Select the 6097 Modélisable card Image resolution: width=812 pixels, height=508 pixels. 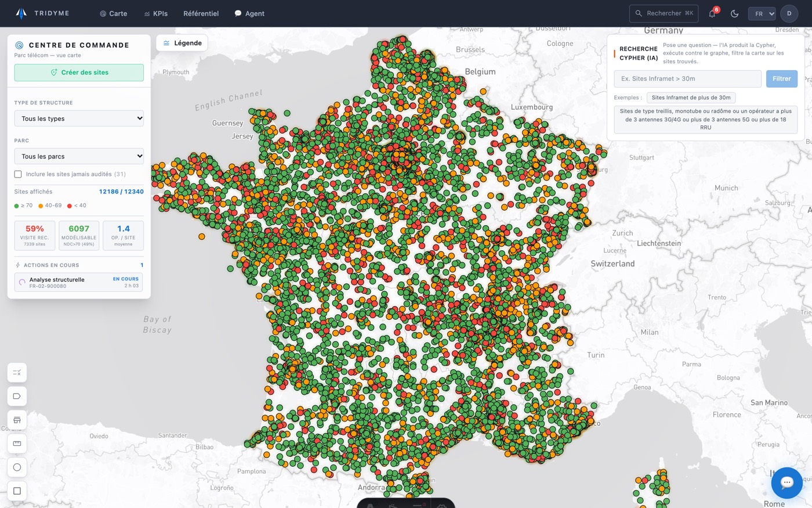tap(79, 235)
